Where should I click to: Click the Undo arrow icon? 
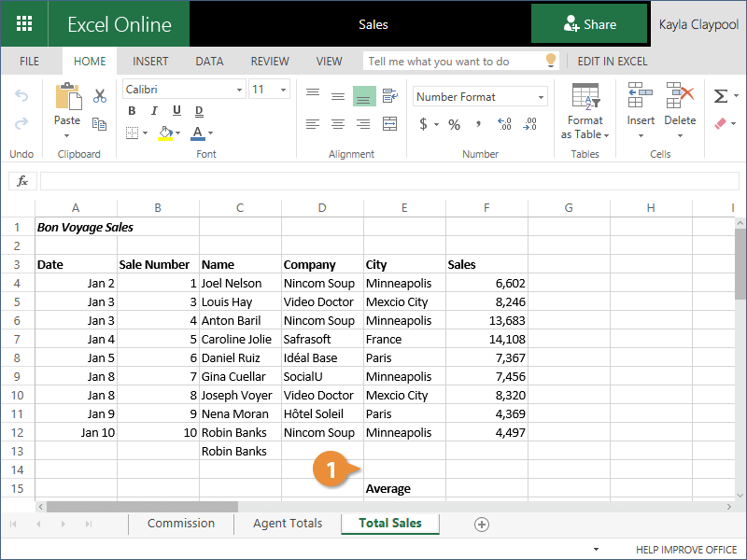tap(21, 96)
